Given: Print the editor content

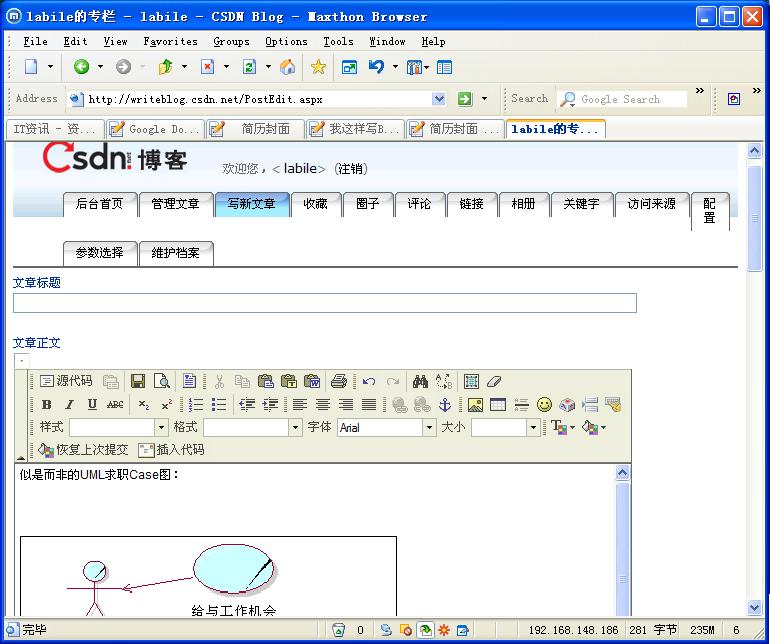Looking at the screenshot, I should click(x=339, y=381).
